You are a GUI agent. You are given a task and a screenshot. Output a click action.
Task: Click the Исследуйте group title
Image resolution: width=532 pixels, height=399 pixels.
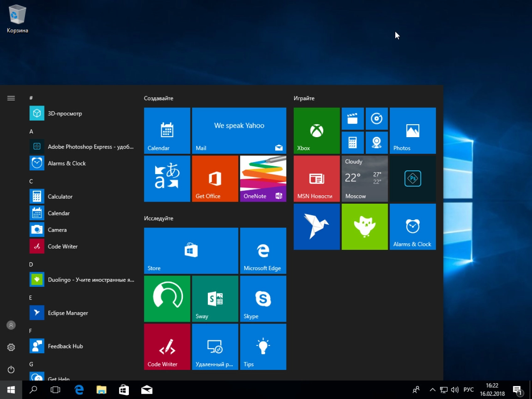click(158, 219)
